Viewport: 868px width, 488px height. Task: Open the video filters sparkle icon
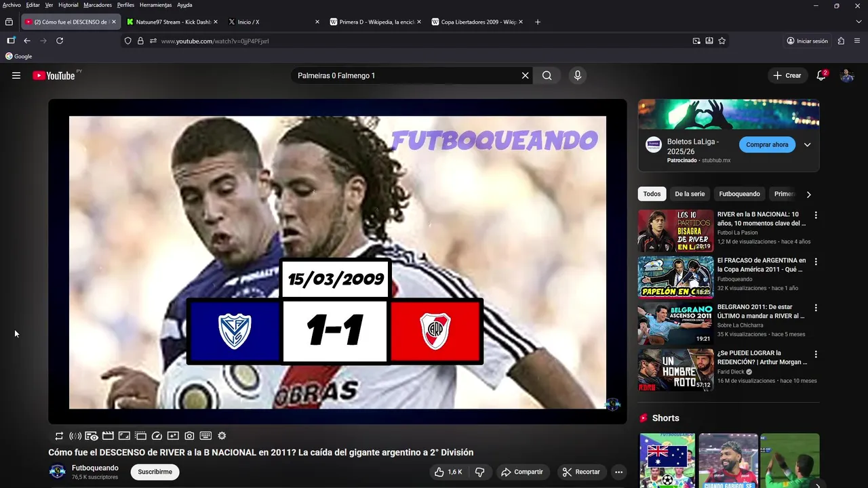point(173,436)
